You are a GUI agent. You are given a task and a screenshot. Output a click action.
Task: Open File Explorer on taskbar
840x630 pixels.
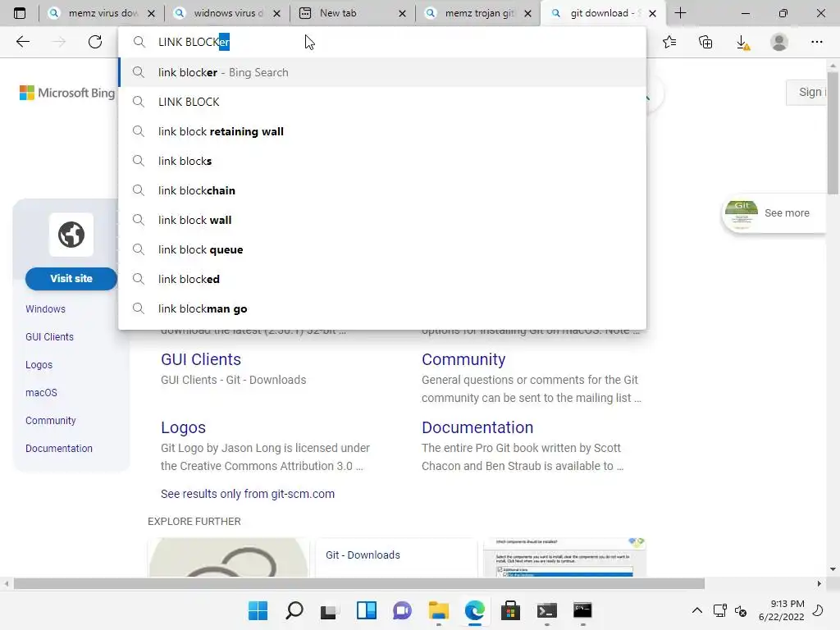pyautogui.click(x=439, y=610)
